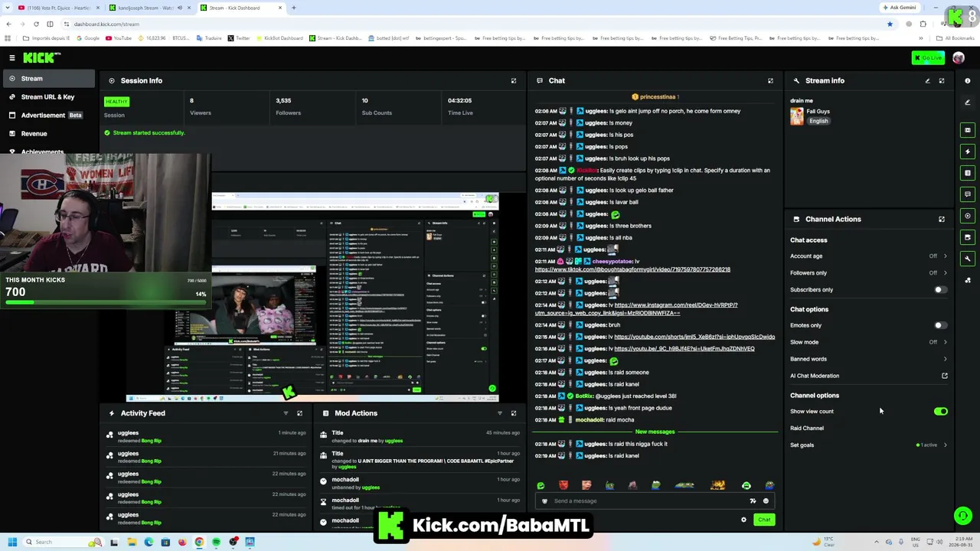Open Stream URL & Key in sidebar
The width and height of the screenshot is (980, 551).
47,97
